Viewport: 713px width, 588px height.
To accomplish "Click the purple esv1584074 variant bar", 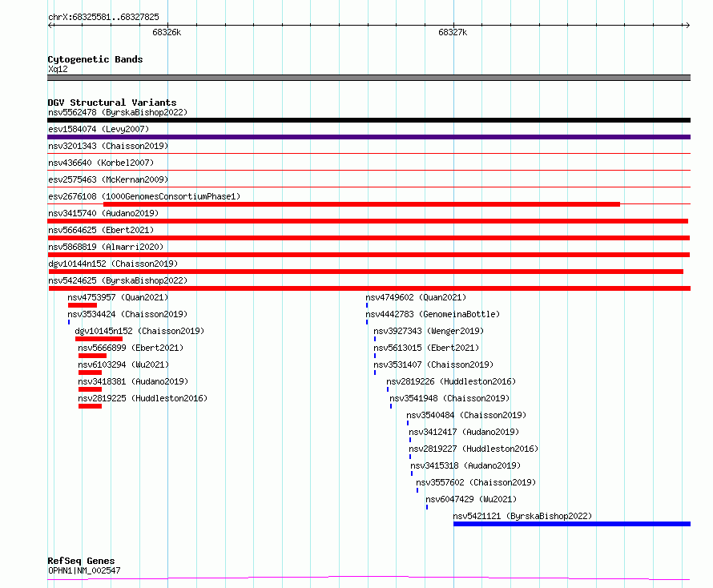I will pyautogui.click(x=369, y=137).
